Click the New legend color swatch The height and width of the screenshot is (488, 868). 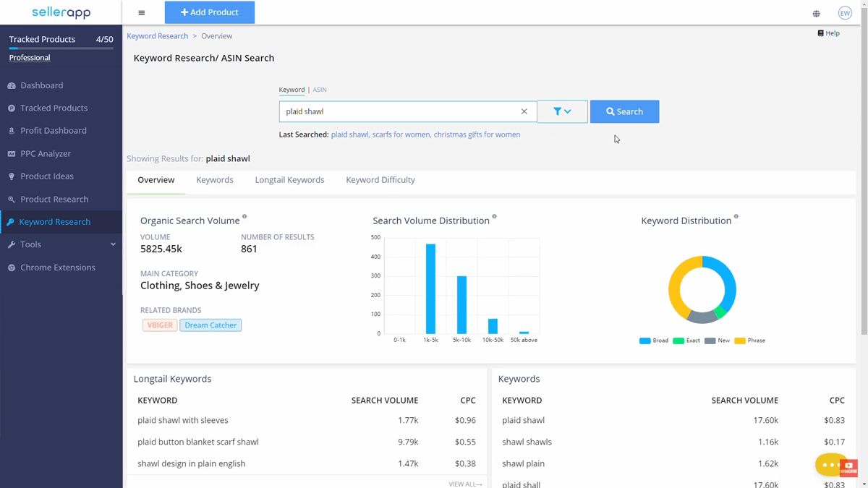710,341
